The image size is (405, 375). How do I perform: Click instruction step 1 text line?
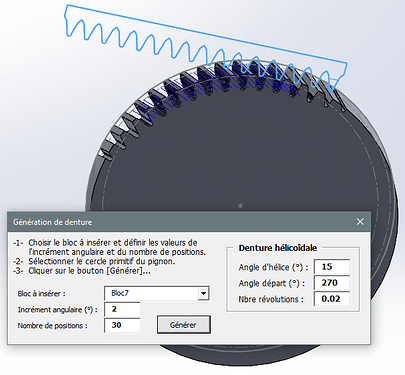point(109,247)
